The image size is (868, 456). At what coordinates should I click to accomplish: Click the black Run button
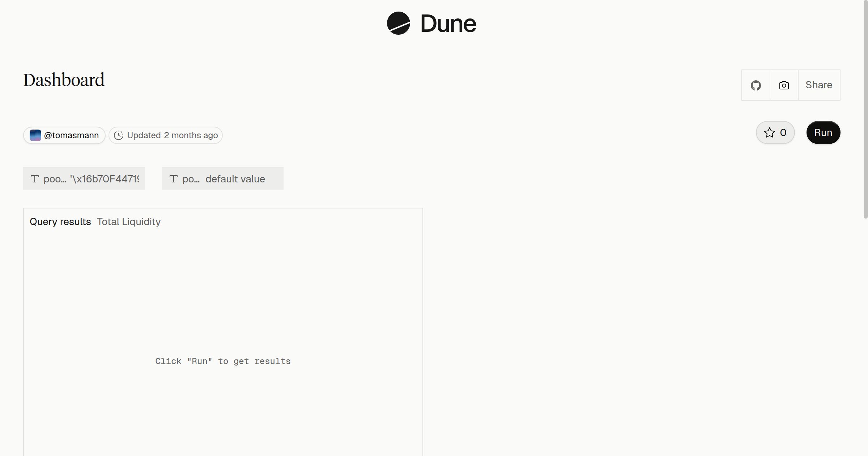click(x=823, y=132)
